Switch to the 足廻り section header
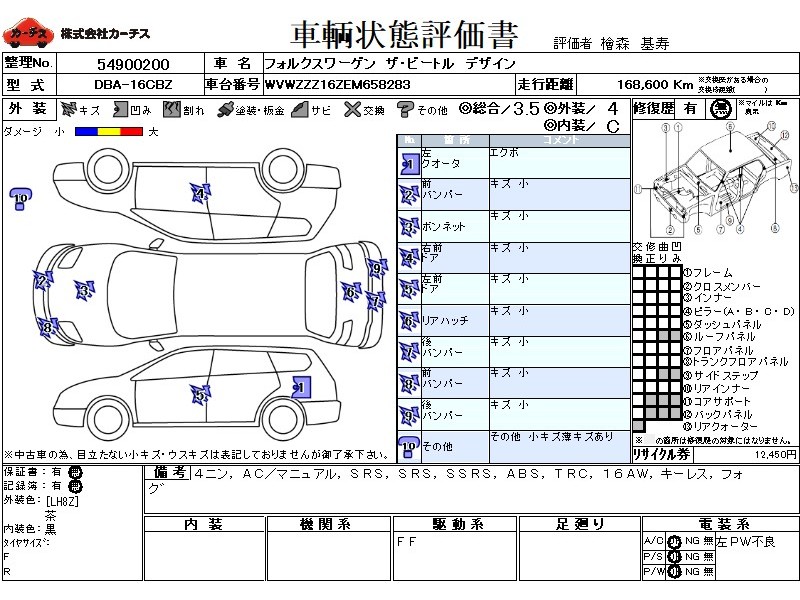Image resolution: width=800 pixels, height=600 pixels. tap(582, 524)
